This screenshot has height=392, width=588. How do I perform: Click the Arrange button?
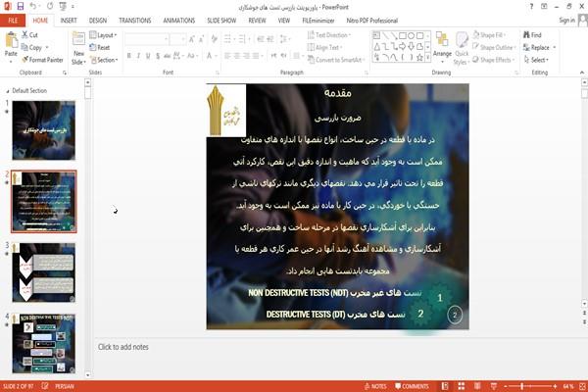pyautogui.click(x=442, y=46)
